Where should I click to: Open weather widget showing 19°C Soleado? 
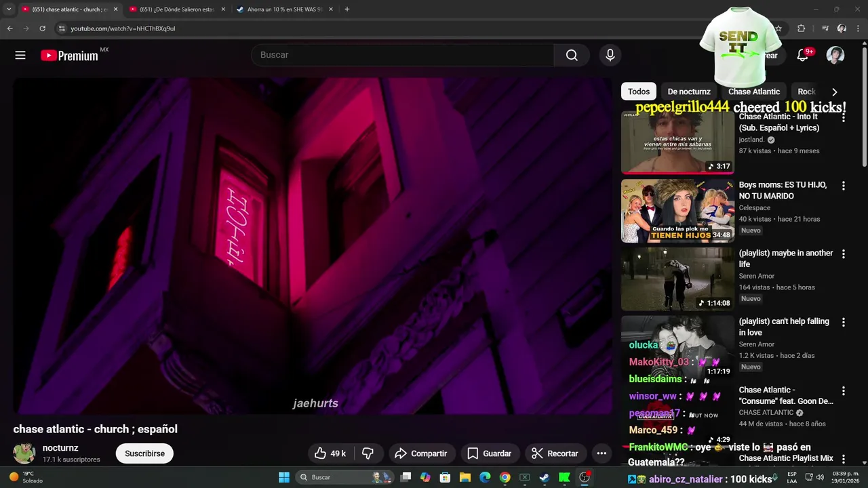[x=26, y=477]
